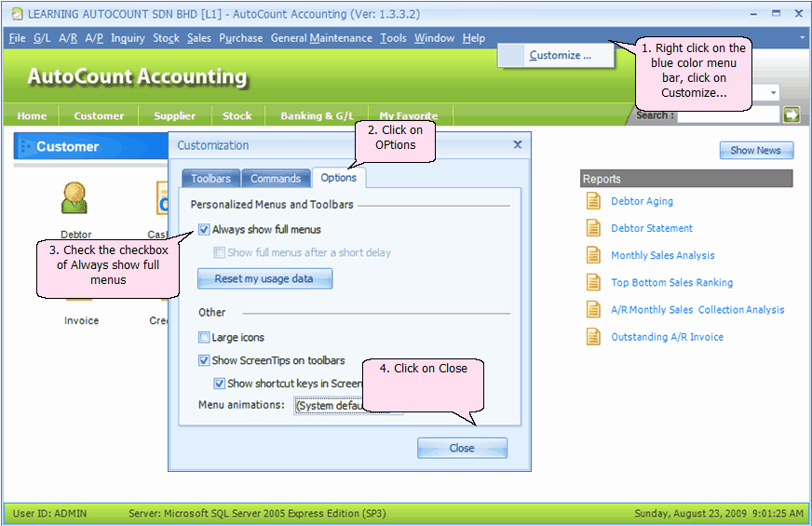Toggle Show ScreenTips on toolbars checkbox
This screenshot has height=526, width=812.
(x=204, y=360)
